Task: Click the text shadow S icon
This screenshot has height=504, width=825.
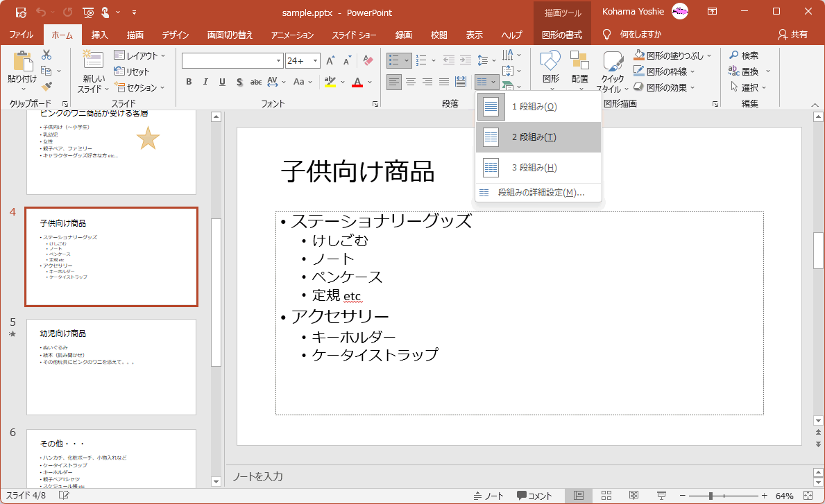Action: (x=239, y=82)
